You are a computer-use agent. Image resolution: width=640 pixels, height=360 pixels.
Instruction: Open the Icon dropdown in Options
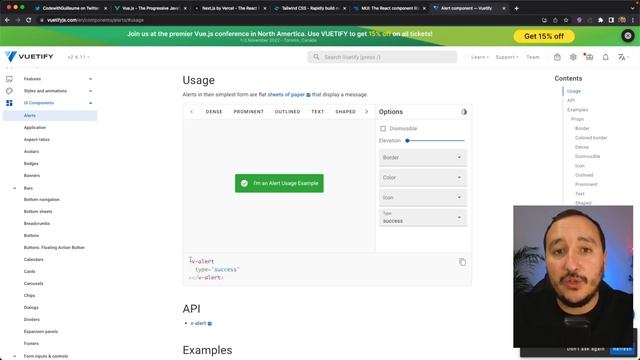(x=423, y=198)
